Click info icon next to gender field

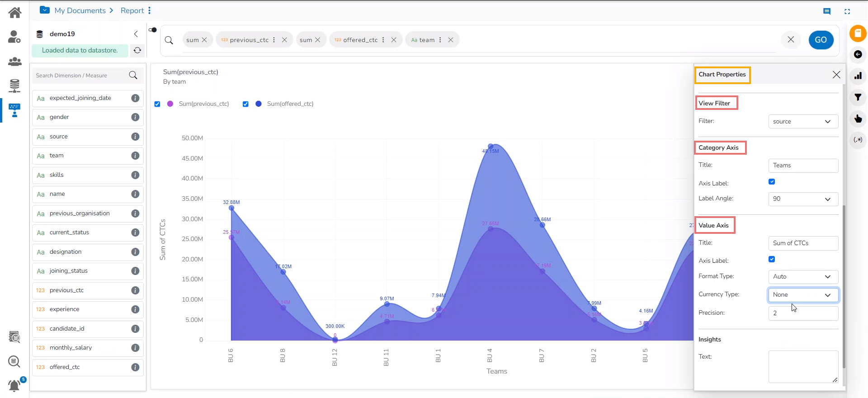(x=135, y=117)
